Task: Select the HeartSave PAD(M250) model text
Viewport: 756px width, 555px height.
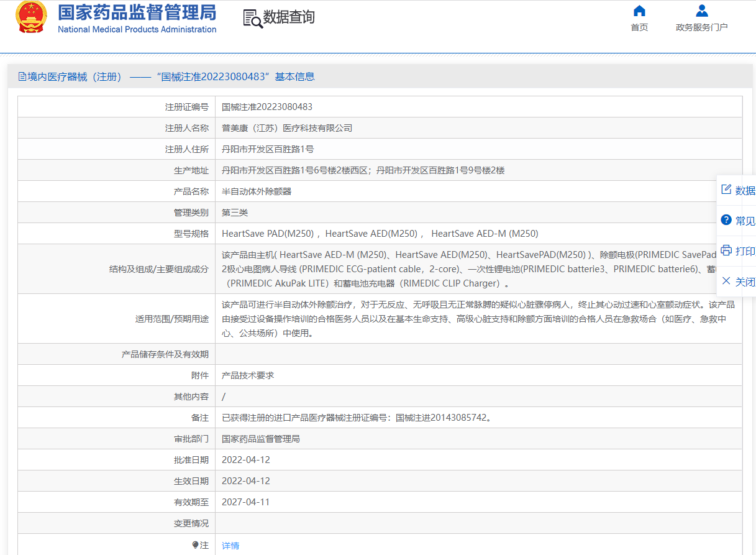Action: (268, 234)
